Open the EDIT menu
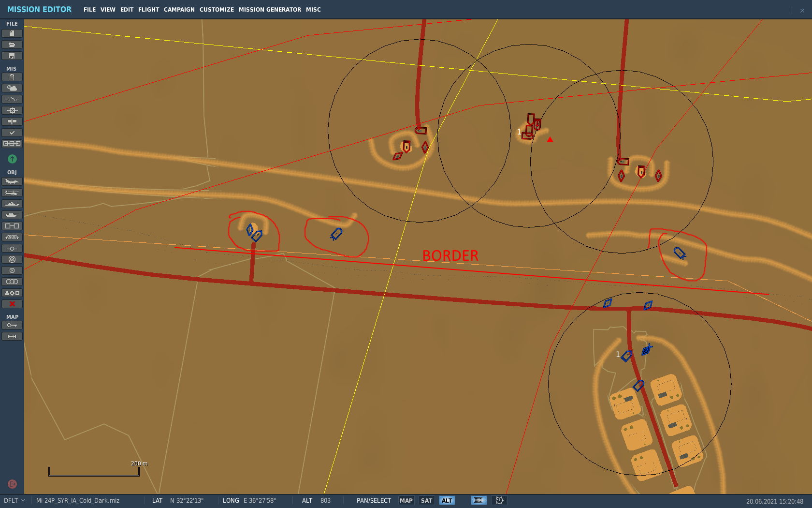This screenshot has height=508, width=812. coord(127,10)
